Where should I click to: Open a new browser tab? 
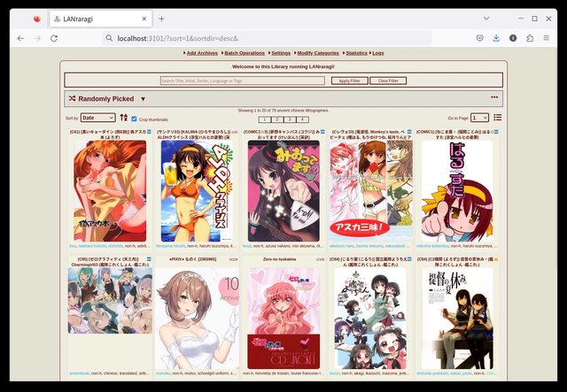pyautogui.click(x=161, y=18)
